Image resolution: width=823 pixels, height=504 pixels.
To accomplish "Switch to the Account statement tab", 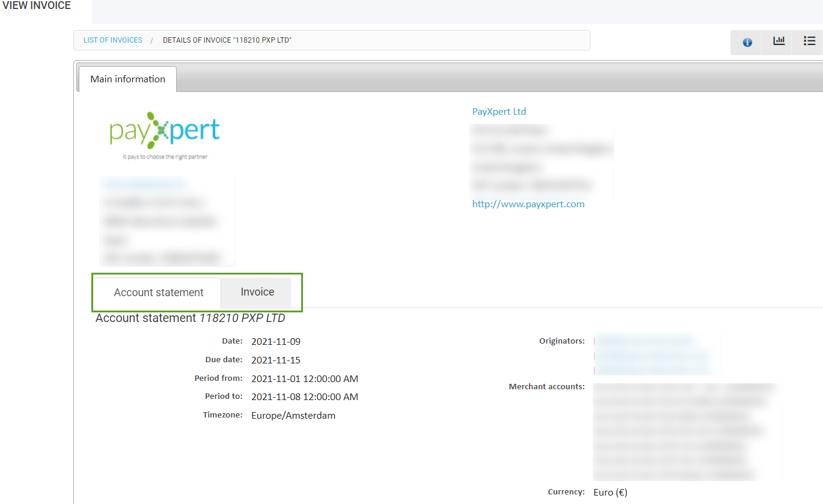I will click(159, 293).
